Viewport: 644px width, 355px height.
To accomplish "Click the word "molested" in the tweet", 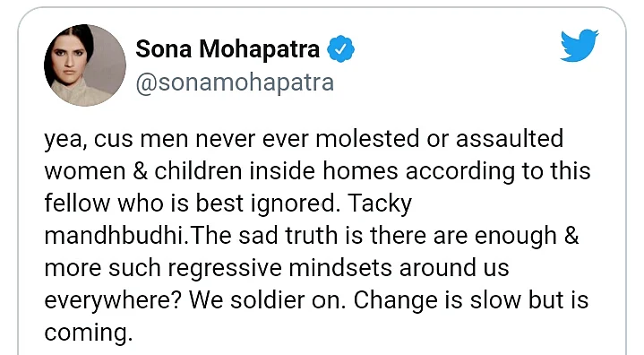I will coord(367,138).
